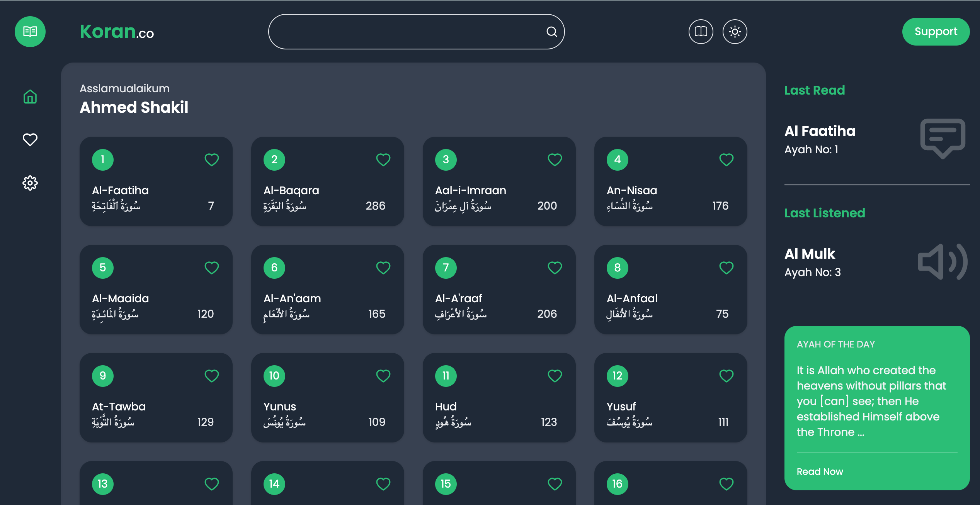This screenshot has width=980, height=505.
Task: Open Settings gear in sidebar
Action: pos(30,183)
